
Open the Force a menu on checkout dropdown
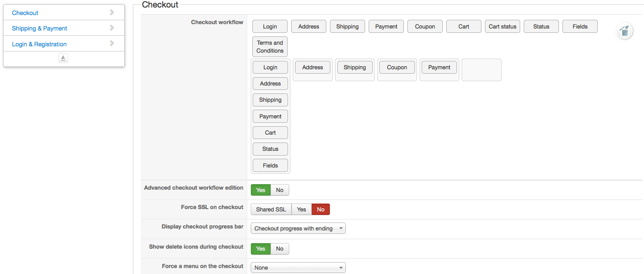[x=298, y=268]
